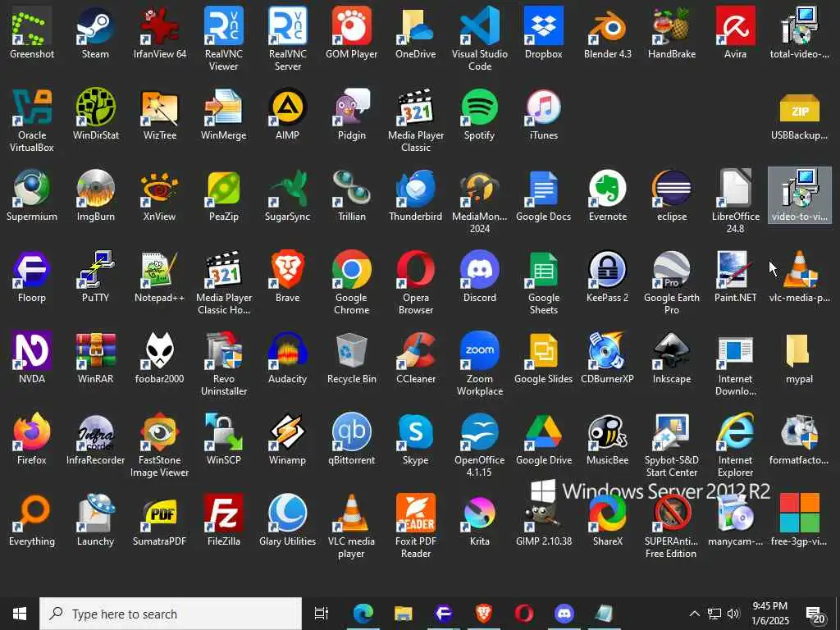Show hidden system tray icons
The height and width of the screenshot is (630, 840).
point(694,614)
